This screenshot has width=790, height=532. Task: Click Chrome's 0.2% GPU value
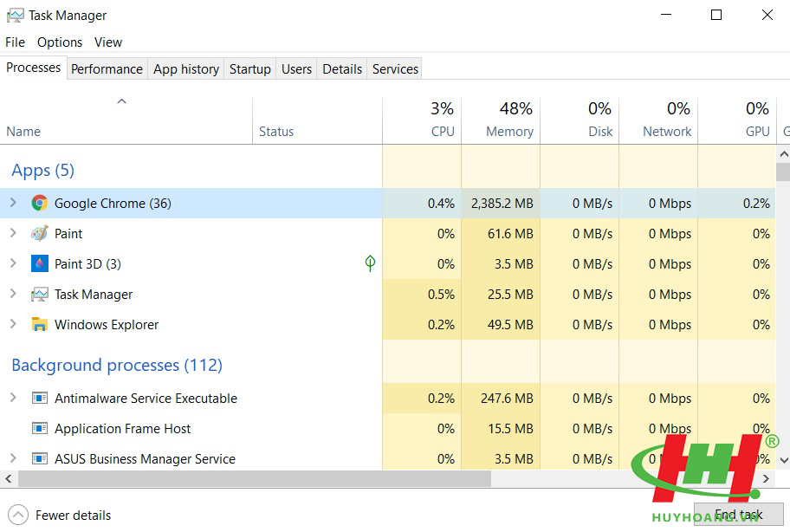point(756,203)
